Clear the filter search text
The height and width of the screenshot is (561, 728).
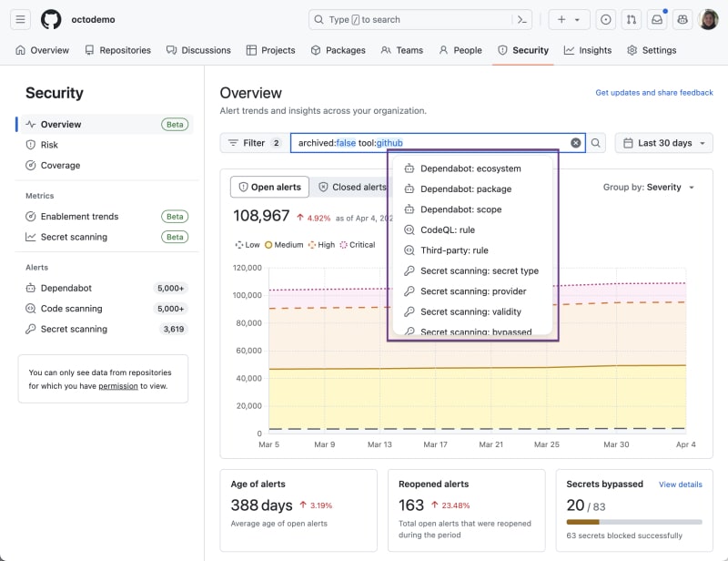pos(575,143)
